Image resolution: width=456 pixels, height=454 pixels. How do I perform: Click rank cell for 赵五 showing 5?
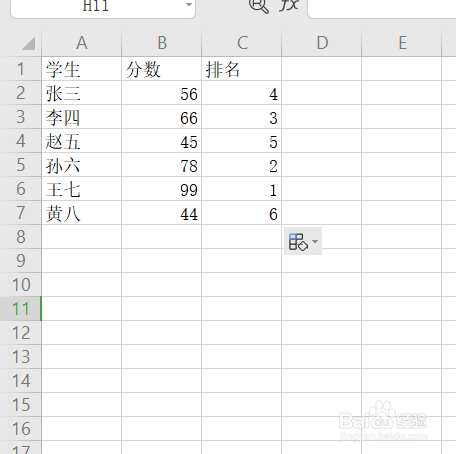coord(242,141)
